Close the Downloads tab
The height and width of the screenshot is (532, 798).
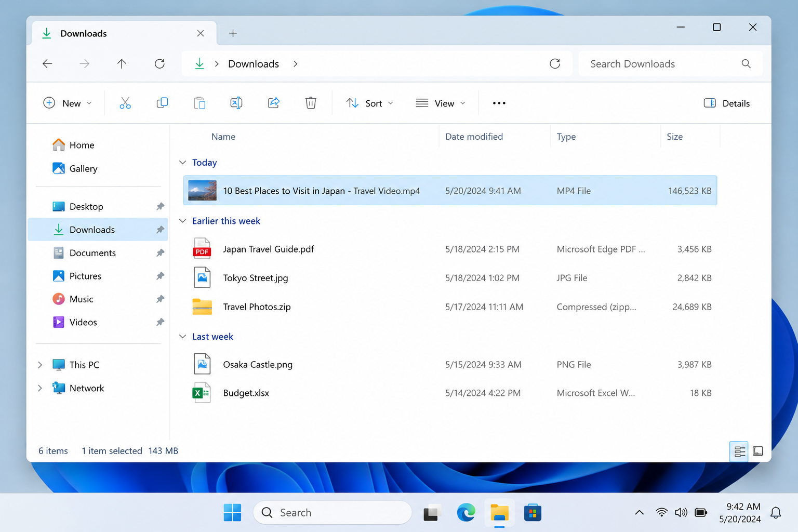tap(201, 33)
